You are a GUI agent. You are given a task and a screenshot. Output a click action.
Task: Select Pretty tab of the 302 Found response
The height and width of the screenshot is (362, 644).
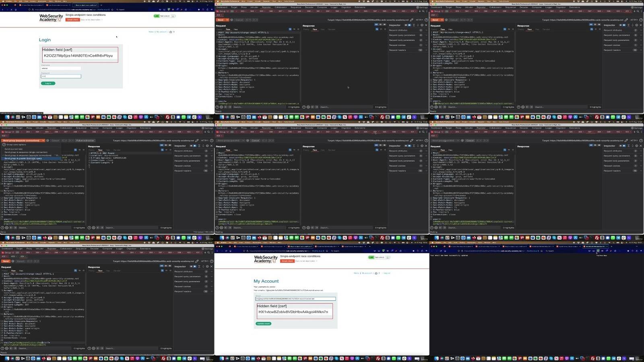click(93, 150)
